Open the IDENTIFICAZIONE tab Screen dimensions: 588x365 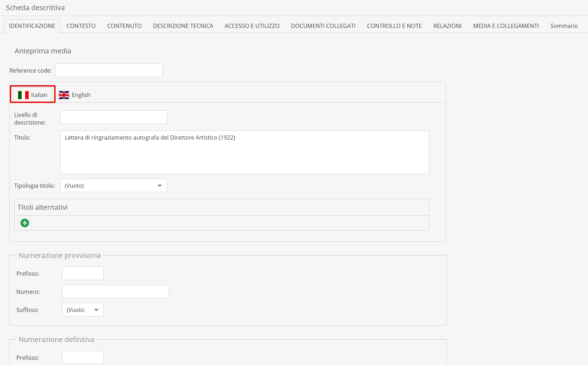coord(32,26)
